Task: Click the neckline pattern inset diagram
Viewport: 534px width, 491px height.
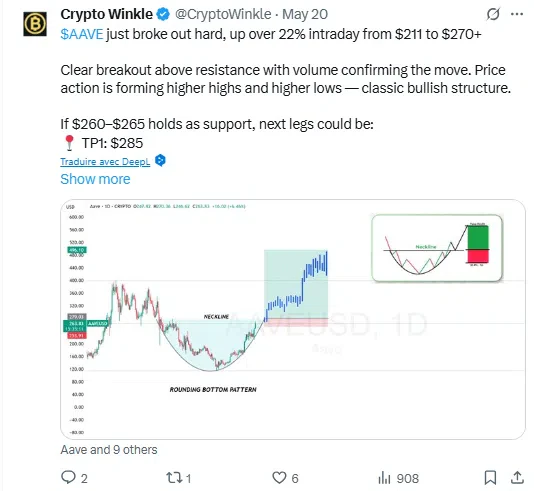Action: (x=437, y=248)
